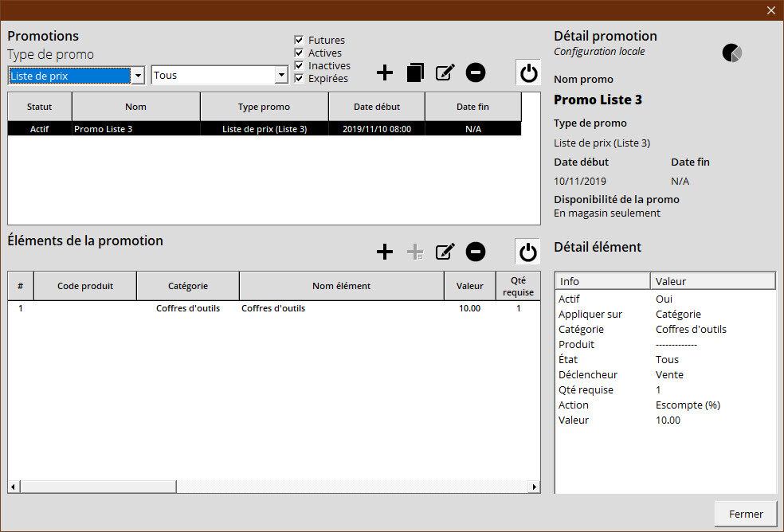
Task: Click the horizontal scrollbar thumb
Action: pos(99,487)
